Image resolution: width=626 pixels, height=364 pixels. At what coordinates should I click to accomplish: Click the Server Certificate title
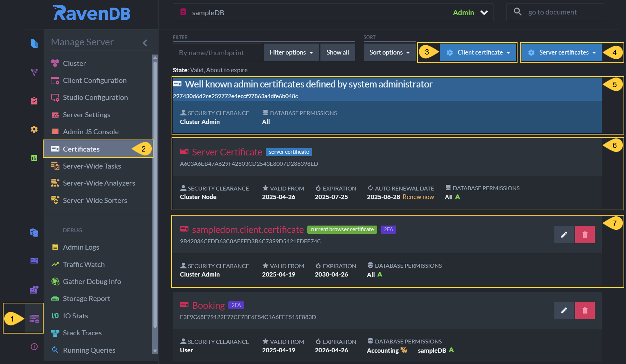(227, 152)
